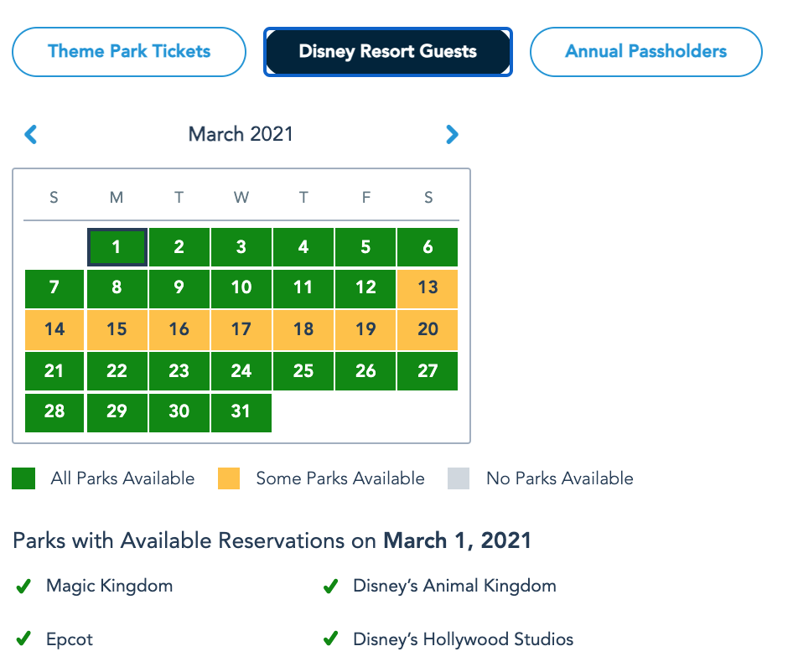Click gray No Parks Available legend swatch
Image resolution: width=793 pixels, height=672 pixels.
click(459, 478)
